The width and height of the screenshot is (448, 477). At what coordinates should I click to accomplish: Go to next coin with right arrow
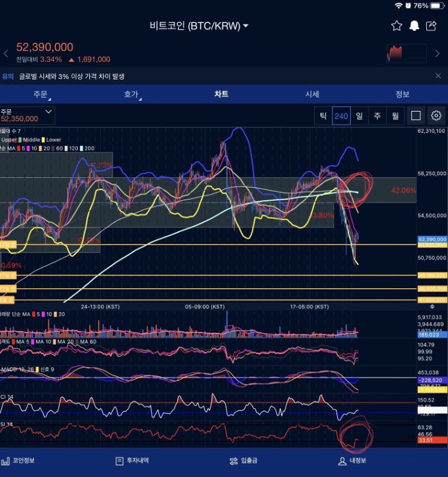437,54
